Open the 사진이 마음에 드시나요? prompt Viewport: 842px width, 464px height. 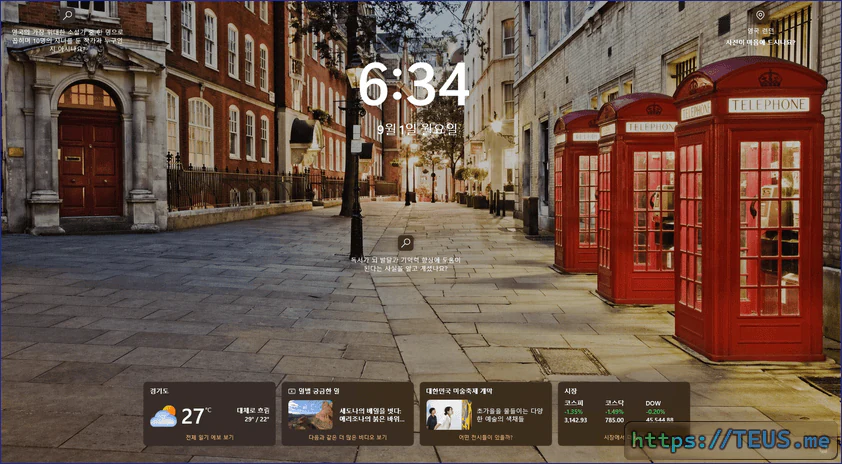pos(760,42)
